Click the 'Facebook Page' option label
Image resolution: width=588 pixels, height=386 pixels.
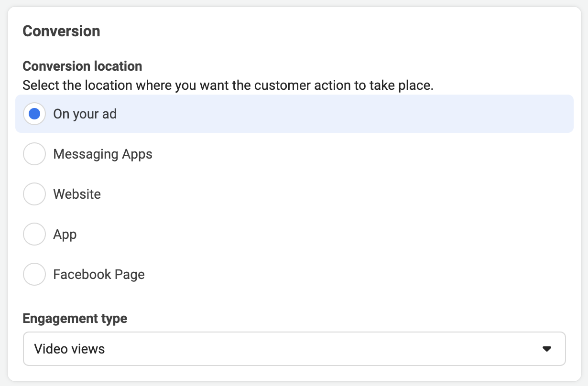pyautogui.click(x=99, y=275)
